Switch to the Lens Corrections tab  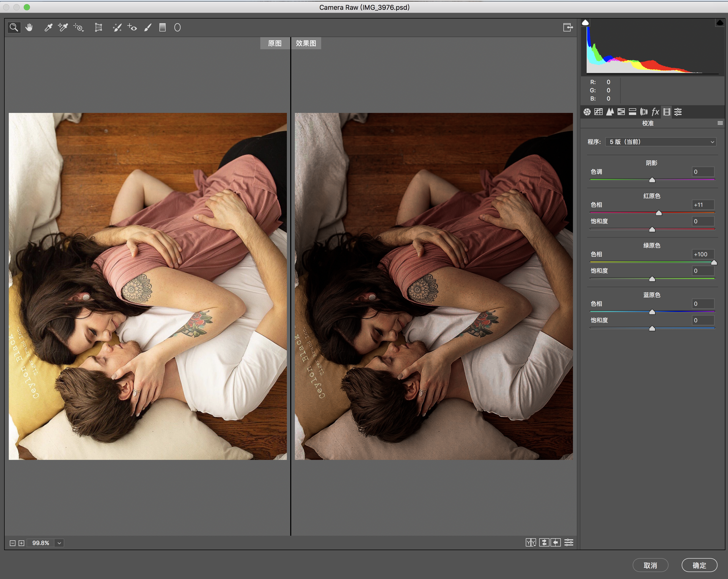click(644, 112)
